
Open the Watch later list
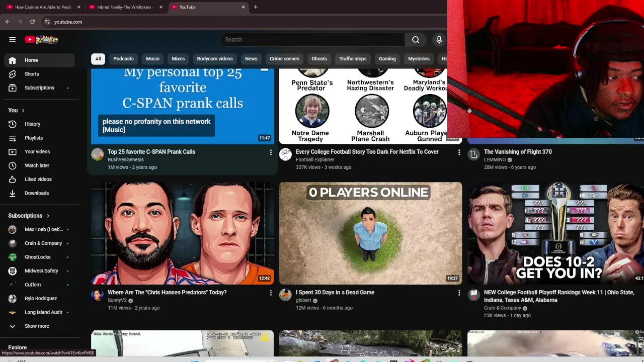click(x=39, y=165)
